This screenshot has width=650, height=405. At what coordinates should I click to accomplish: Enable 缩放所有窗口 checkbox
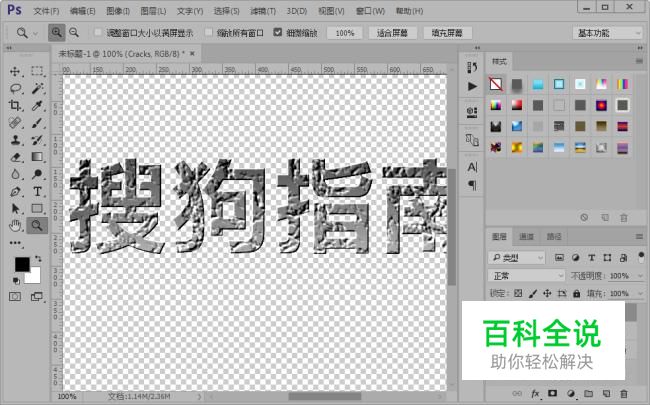[209, 32]
